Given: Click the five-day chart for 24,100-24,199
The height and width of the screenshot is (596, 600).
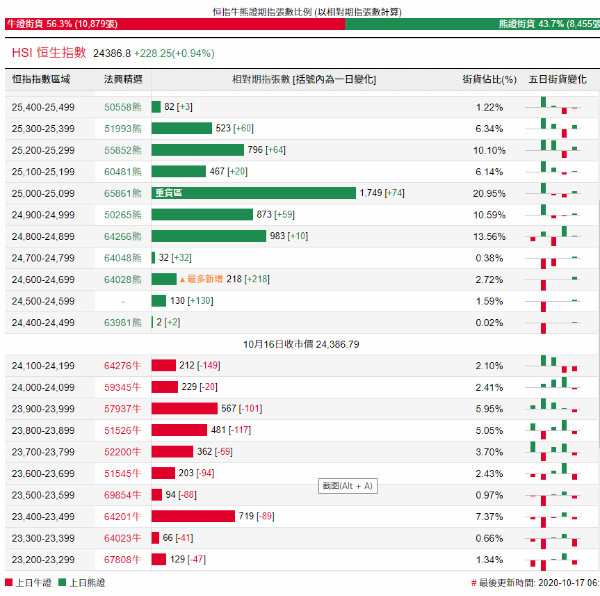Looking at the screenshot, I should pyautogui.click(x=553, y=364).
